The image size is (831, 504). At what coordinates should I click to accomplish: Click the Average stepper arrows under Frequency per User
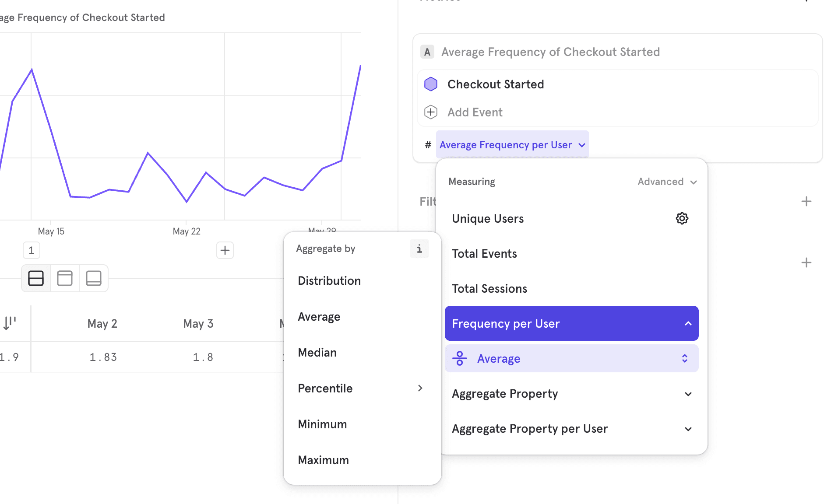(684, 358)
